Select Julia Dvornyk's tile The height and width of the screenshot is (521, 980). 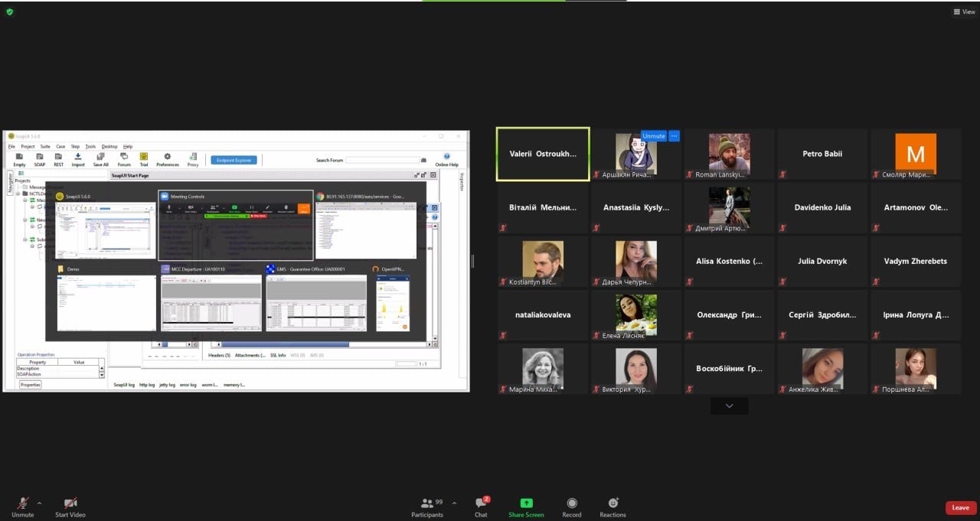[x=822, y=262]
